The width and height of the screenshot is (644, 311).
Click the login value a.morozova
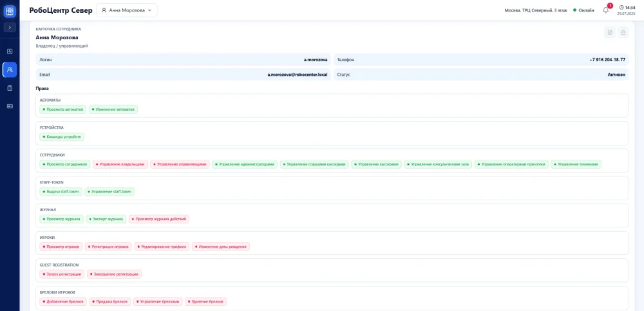click(316, 60)
